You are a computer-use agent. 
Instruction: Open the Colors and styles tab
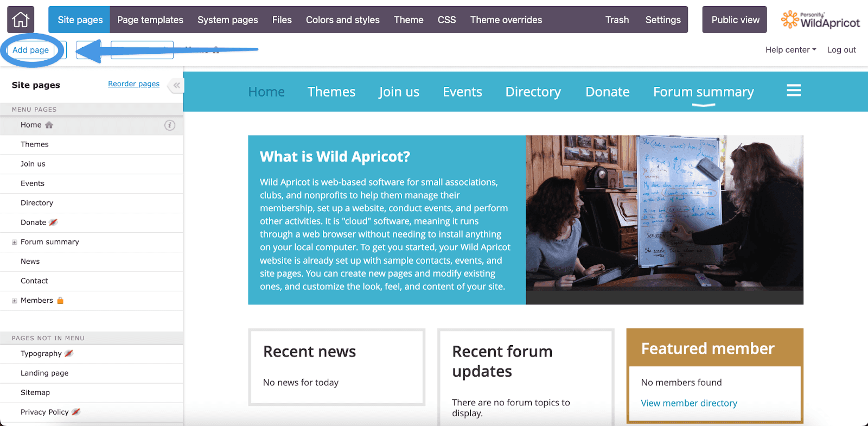343,20
